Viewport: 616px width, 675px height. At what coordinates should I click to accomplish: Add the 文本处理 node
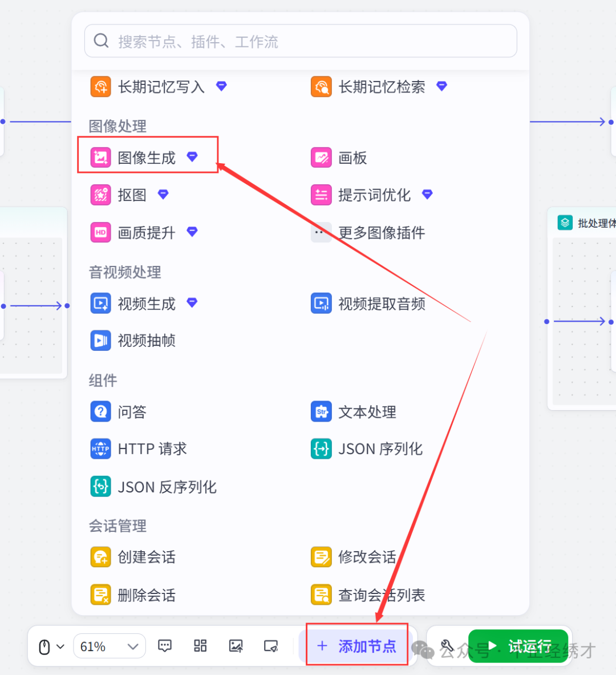tap(354, 412)
